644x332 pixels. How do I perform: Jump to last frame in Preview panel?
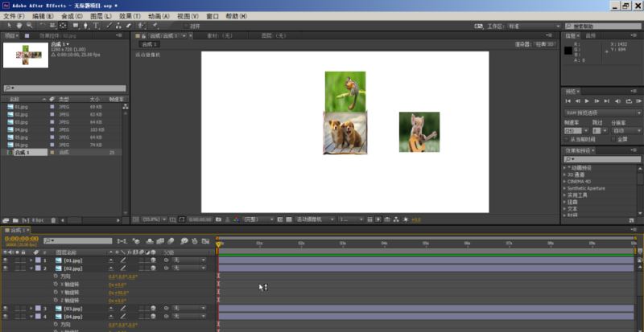pos(607,101)
